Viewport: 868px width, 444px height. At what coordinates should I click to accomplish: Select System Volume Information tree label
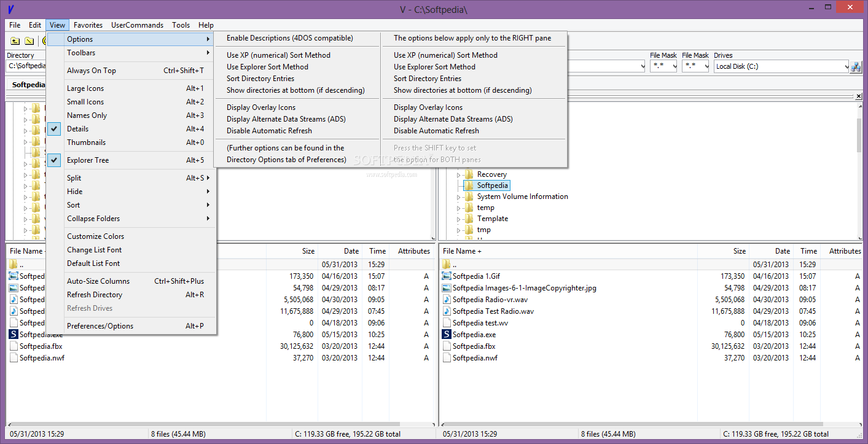point(523,197)
